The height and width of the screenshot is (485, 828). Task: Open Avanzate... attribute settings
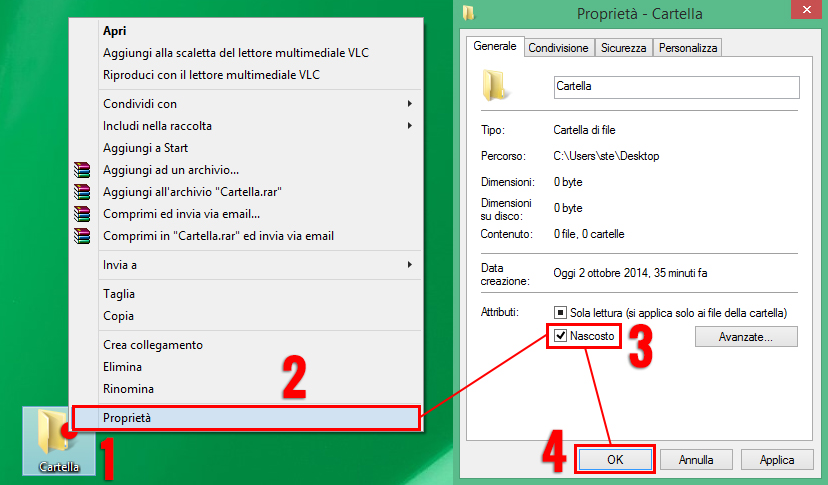click(x=746, y=337)
